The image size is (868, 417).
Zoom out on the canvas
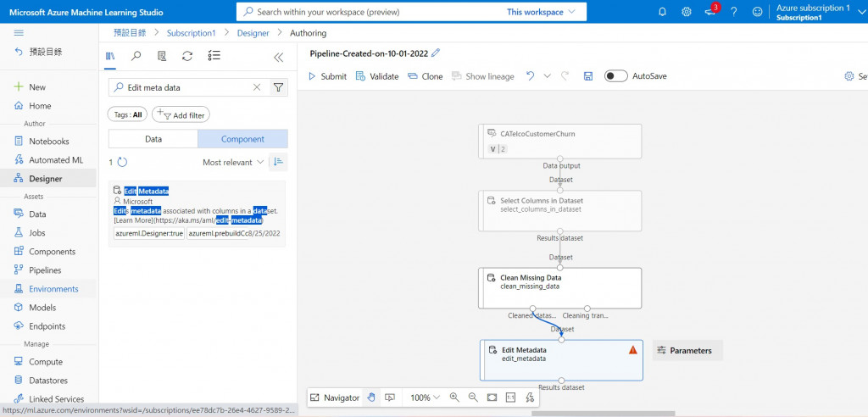click(473, 397)
